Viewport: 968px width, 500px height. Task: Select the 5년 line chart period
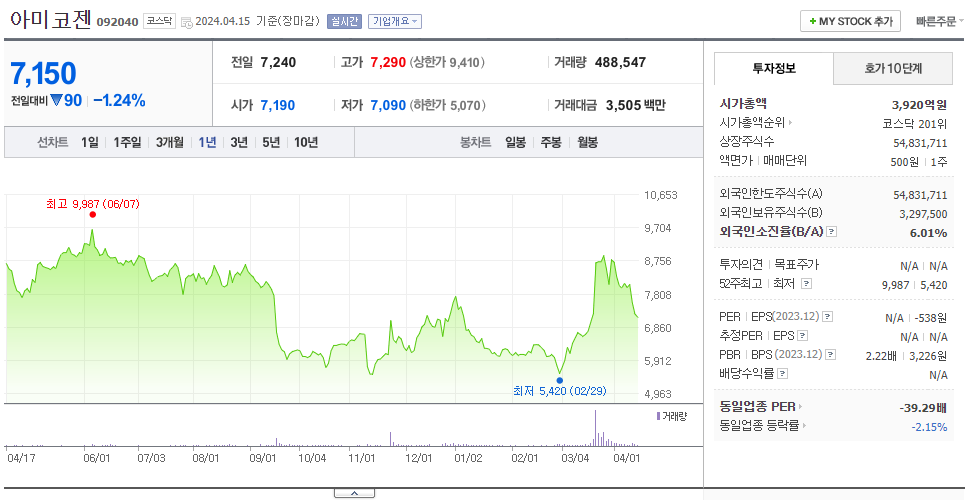click(x=271, y=143)
